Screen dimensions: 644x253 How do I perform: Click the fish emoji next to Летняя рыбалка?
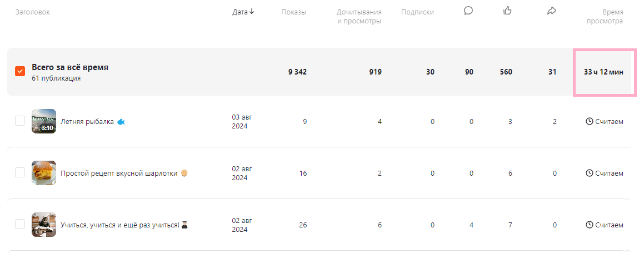pos(121,122)
